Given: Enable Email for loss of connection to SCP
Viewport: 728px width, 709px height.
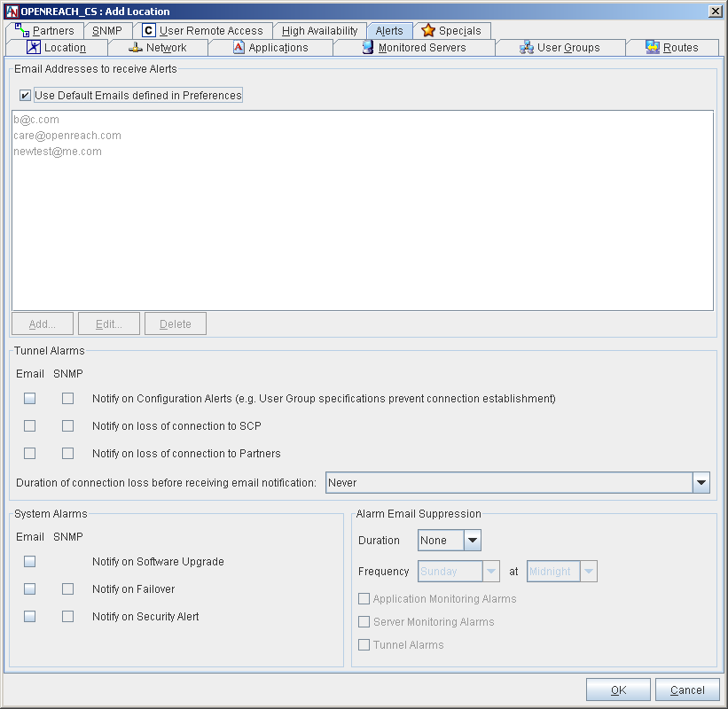Looking at the screenshot, I should (30, 426).
